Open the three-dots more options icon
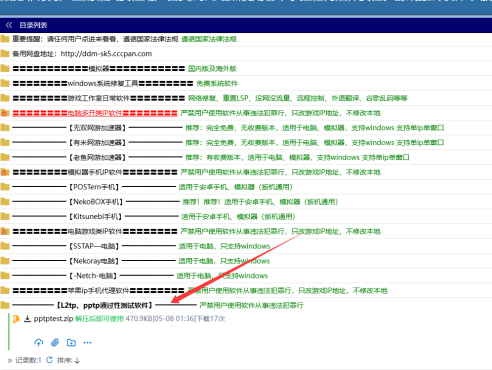Viewport: 492px width, 370px height. tap(87, 342)
